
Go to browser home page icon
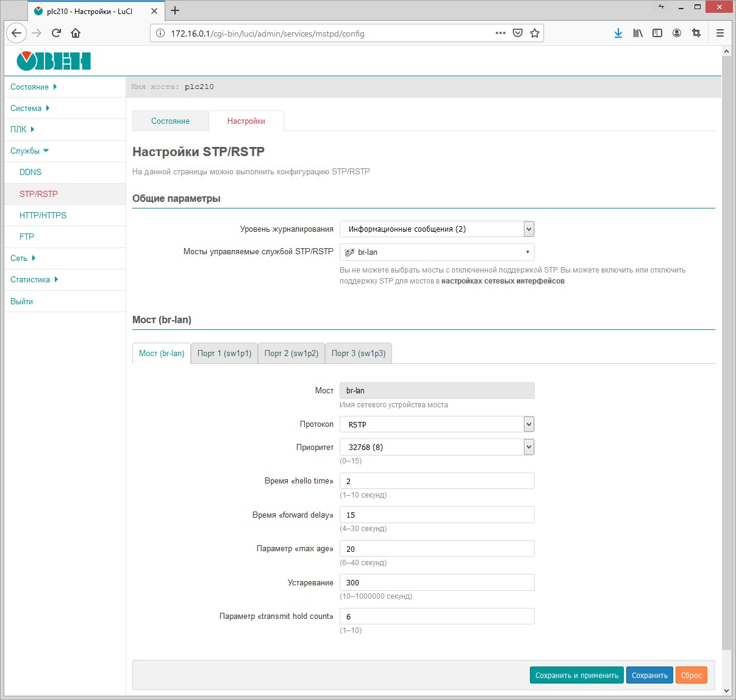[76, 33]
